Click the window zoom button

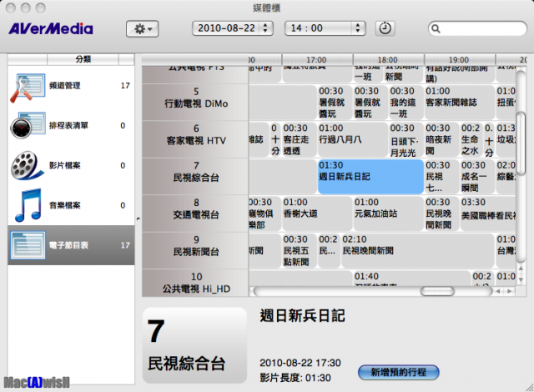tap(41, 8)
